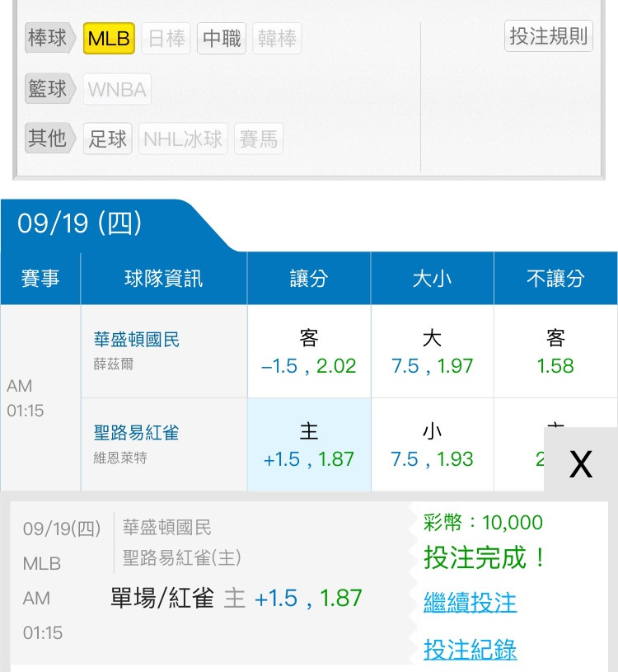Screen dimensions: 618x672
Task: Open 華盛頓國民 team info
Action: coord(137,340)
